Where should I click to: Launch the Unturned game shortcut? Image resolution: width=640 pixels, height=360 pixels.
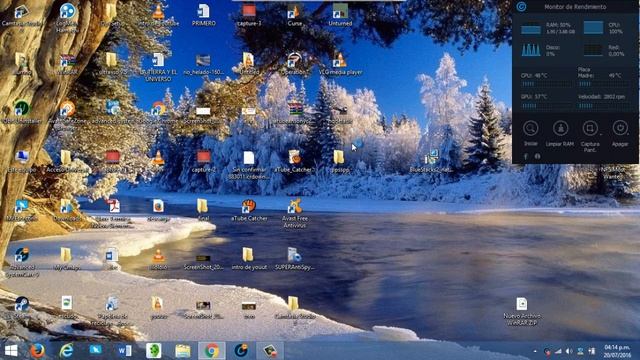pos(340,15)
